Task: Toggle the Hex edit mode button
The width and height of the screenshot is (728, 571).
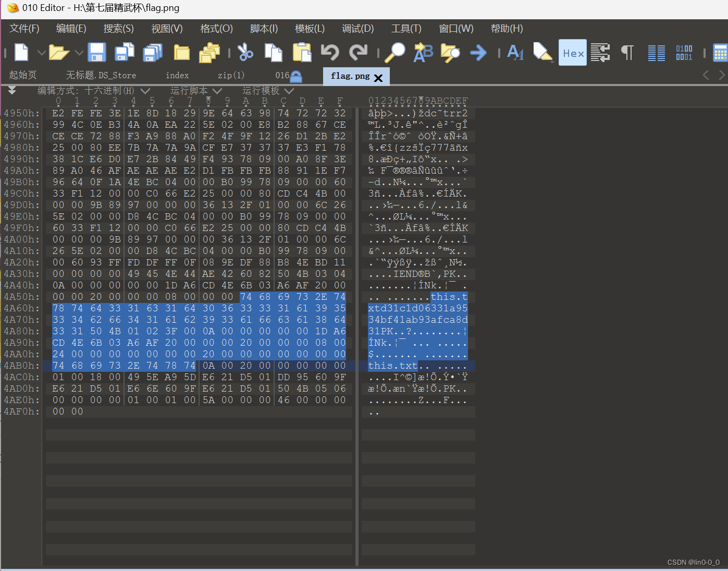Action: tap(573, 53)
